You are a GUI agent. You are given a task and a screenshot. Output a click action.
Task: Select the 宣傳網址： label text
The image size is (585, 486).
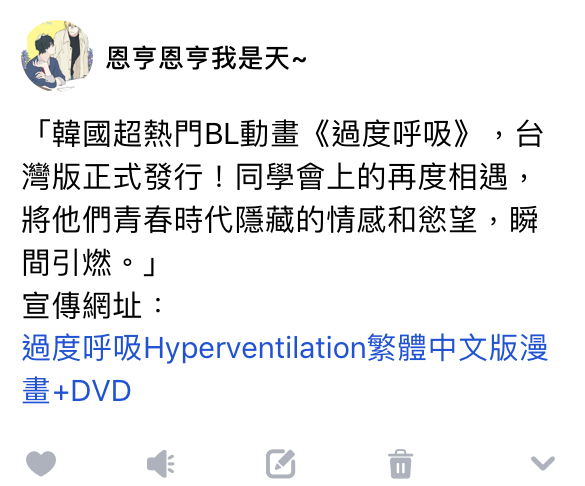point(93,305)
